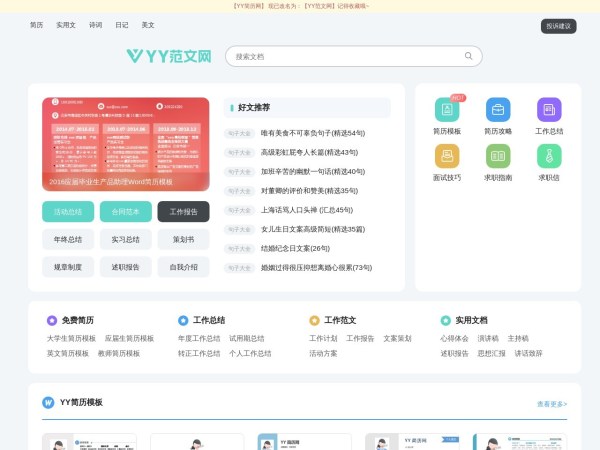
Task: Open 试用期总结 link
Action: [246, 338]
